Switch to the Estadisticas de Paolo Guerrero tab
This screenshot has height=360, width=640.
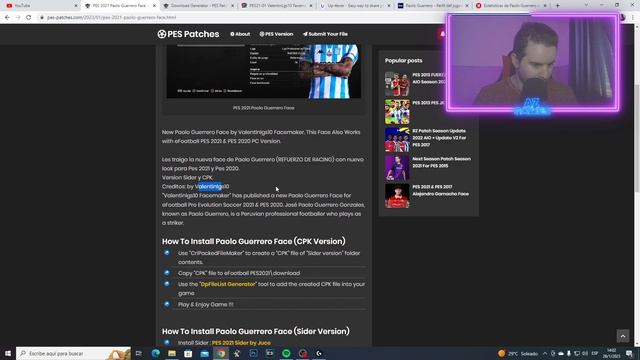tap(512, 6)
